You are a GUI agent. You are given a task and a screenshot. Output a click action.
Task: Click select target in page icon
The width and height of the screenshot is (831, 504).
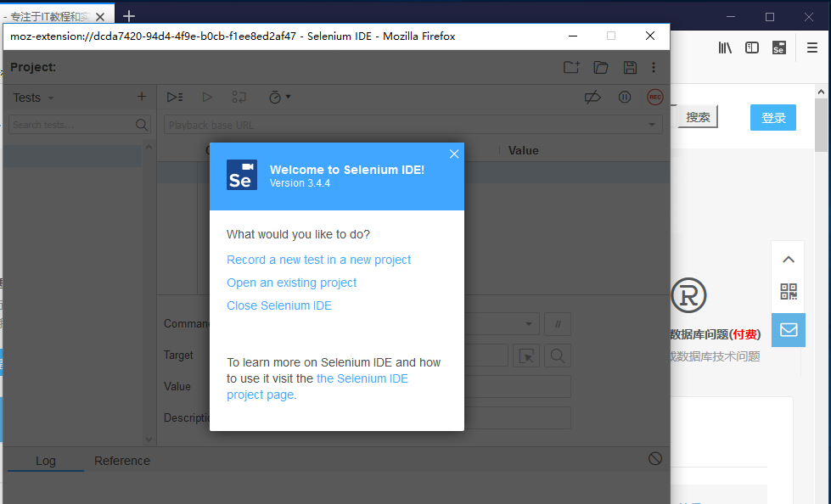click(x=526, y=356)
